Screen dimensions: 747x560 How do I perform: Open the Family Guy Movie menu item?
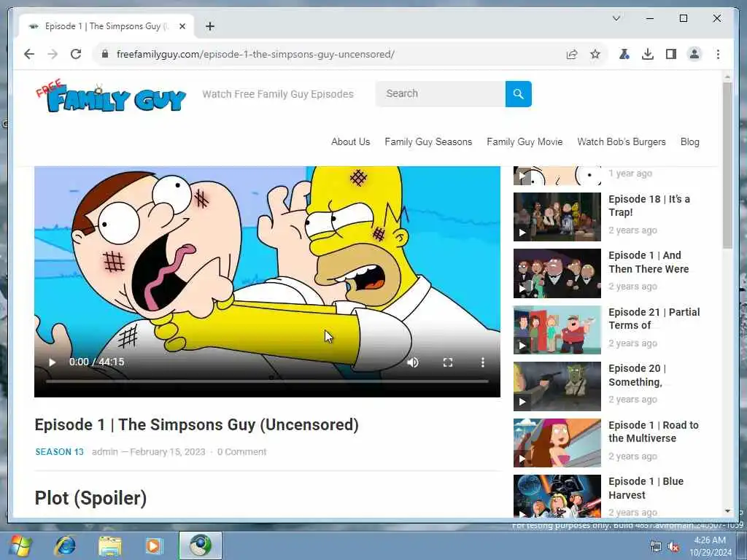(x=525, y=142)
